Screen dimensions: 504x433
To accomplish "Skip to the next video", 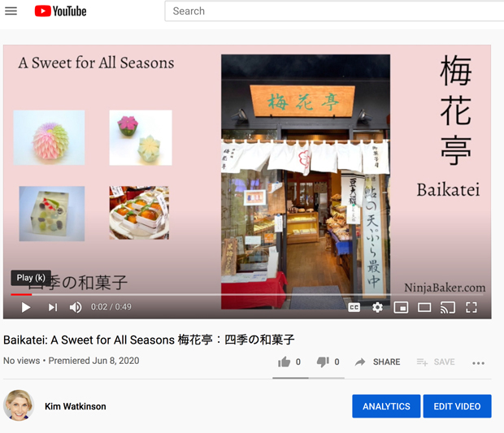I will pos(52,307).
